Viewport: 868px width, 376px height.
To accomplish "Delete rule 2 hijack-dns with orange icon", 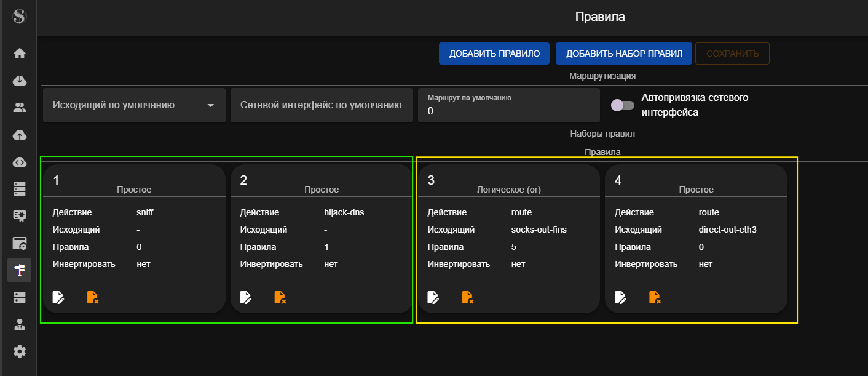I will [280, 298].
